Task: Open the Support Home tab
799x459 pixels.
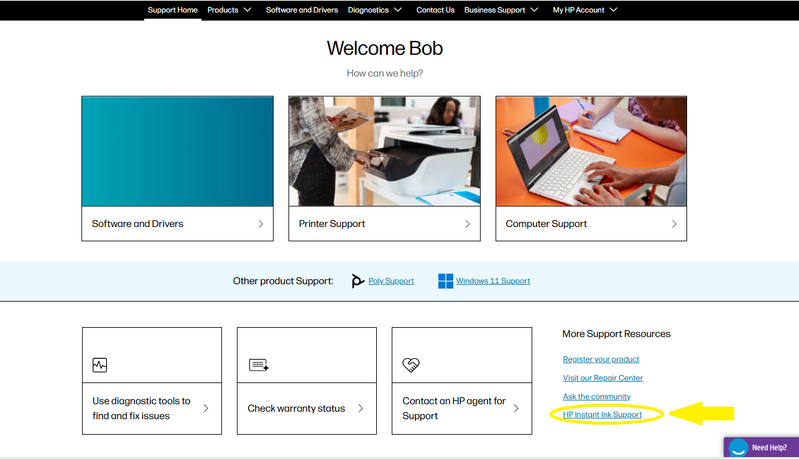Action: 172,10
